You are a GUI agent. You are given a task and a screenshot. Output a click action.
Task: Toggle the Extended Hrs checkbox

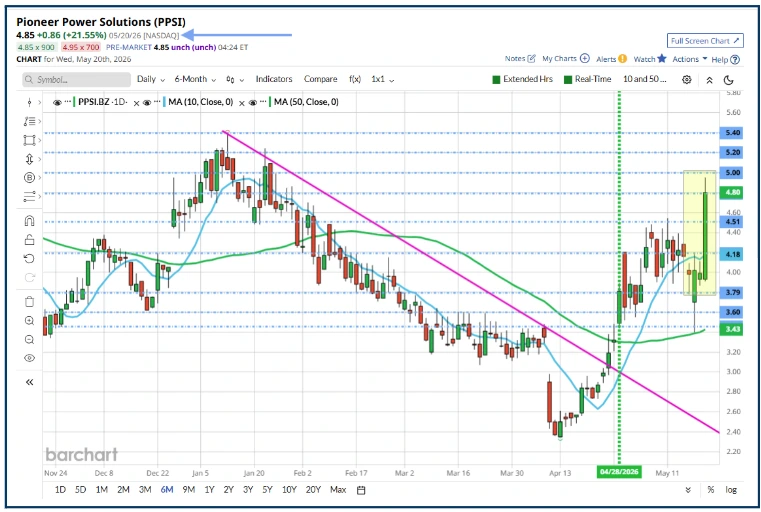point(496,80)
